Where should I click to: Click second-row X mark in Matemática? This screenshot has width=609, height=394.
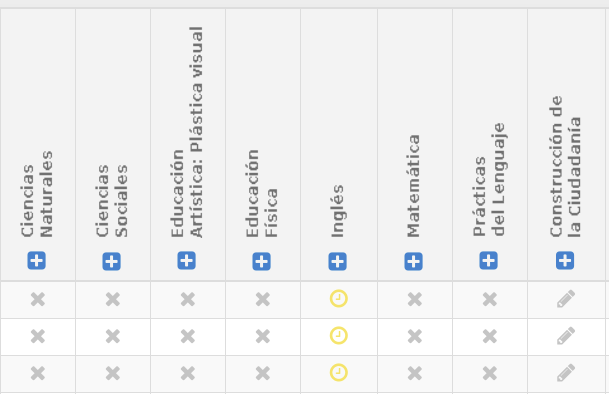click(x=414, y=336)
